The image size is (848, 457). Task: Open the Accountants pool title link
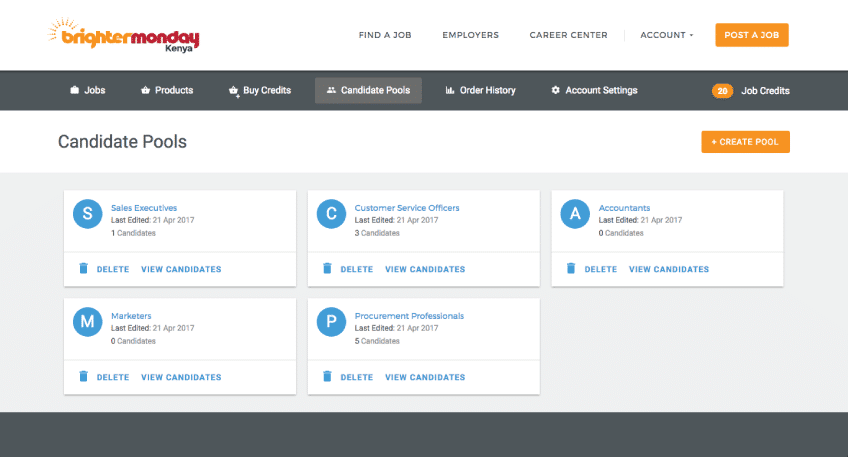coord(624,208)
